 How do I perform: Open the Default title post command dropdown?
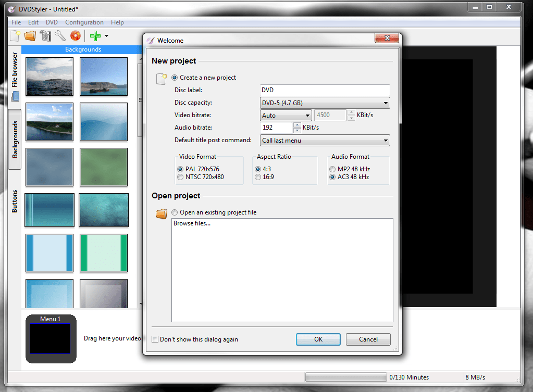point(386,140)
